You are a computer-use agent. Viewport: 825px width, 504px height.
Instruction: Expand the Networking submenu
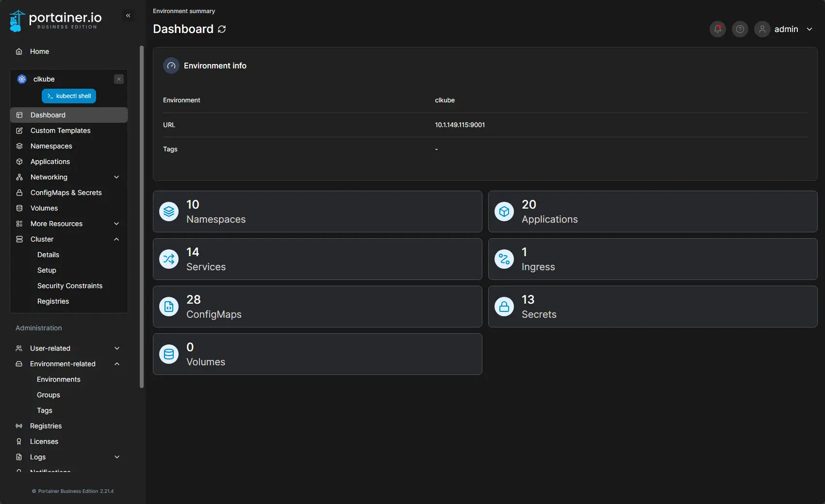click(x=116, y=177)
